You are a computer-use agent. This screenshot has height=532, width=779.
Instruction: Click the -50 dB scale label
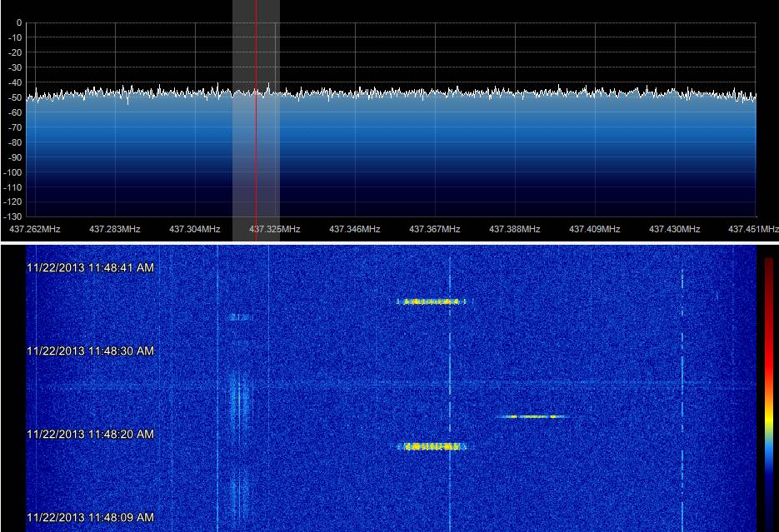pyautogui.click(x=15, y=97)
